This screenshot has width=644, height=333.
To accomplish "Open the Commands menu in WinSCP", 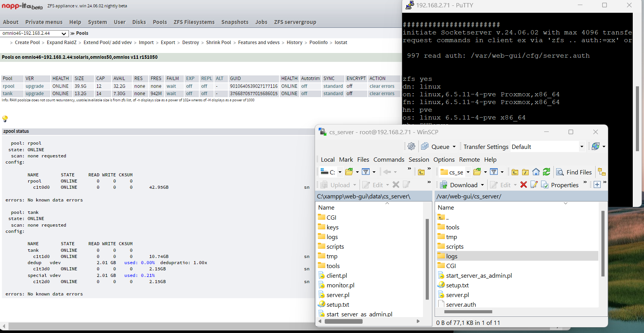I will click(389, 159).
